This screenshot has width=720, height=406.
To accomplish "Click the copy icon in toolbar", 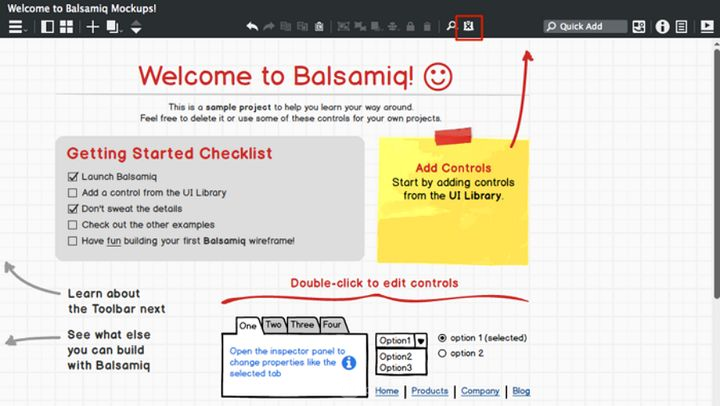I will [302, 26].
